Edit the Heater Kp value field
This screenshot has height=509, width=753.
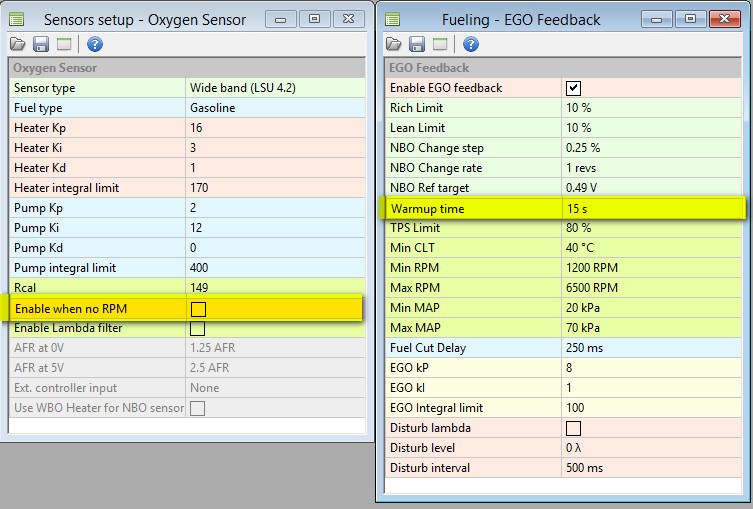[x=272, y=128]
